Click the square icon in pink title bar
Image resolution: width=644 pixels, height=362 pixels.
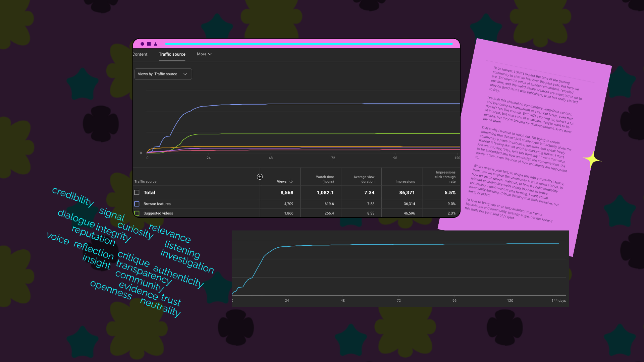click(149, 44)
